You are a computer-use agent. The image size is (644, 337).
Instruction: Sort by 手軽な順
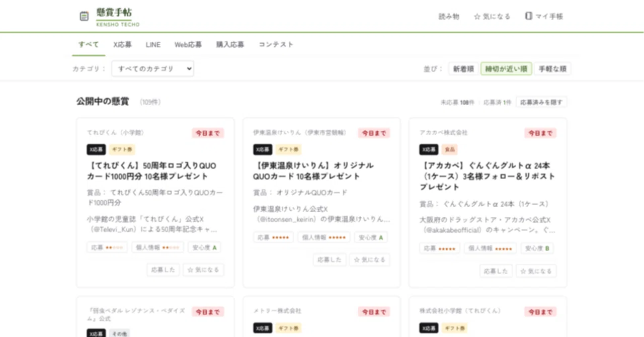(x=552, y=69)
